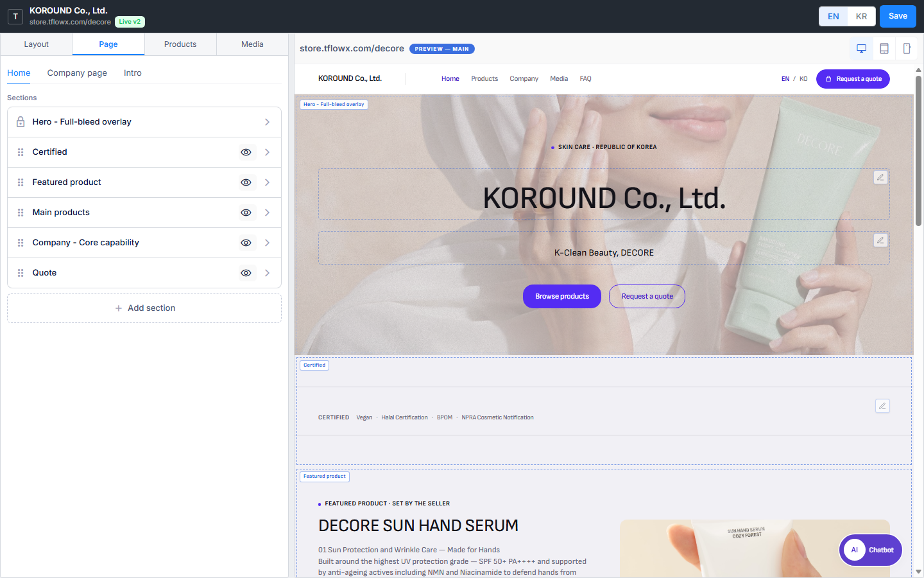Viewport: 924px width, 578px height.
Task: Select the Intro subtab
Action: (133, 73)
